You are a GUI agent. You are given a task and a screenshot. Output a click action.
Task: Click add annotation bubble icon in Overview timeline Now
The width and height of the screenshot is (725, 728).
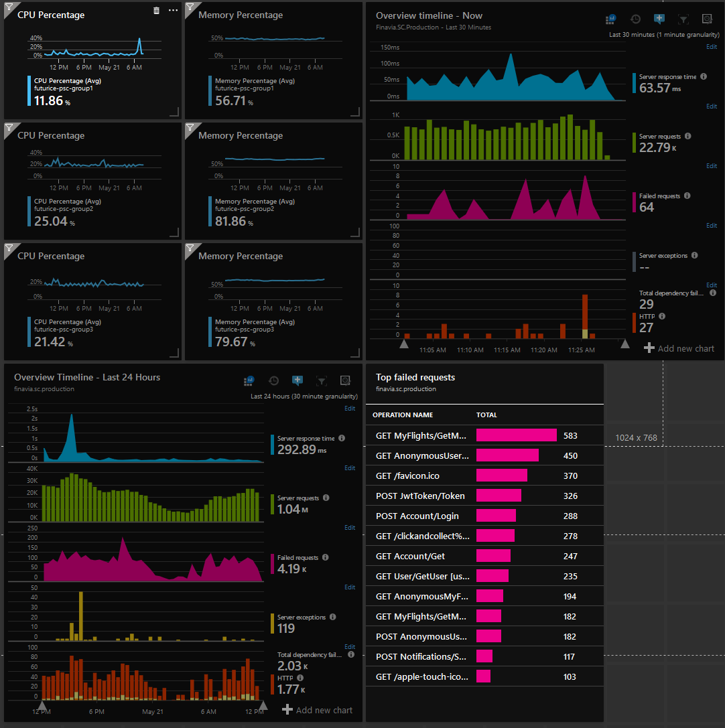pos(659,19)
